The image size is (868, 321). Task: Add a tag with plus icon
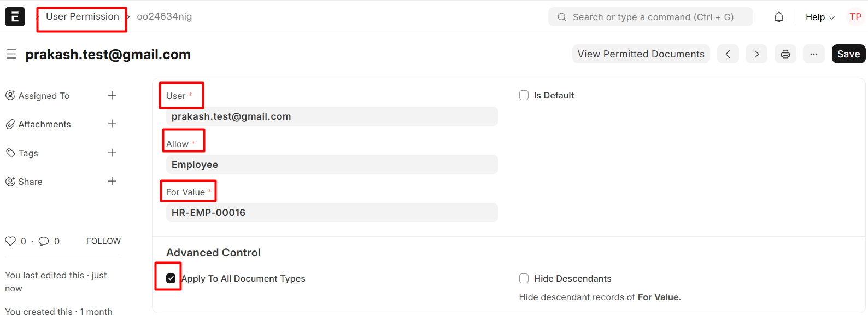point(112,153)
